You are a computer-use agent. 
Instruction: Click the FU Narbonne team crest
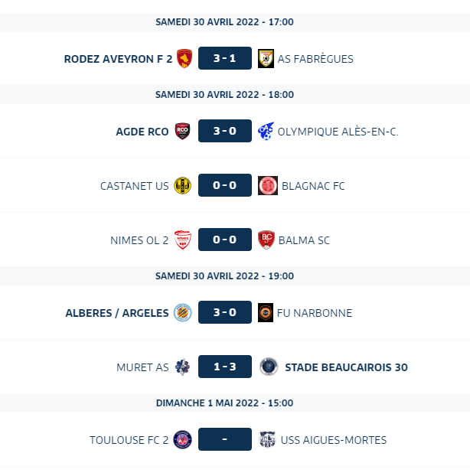tap(266, 312)
